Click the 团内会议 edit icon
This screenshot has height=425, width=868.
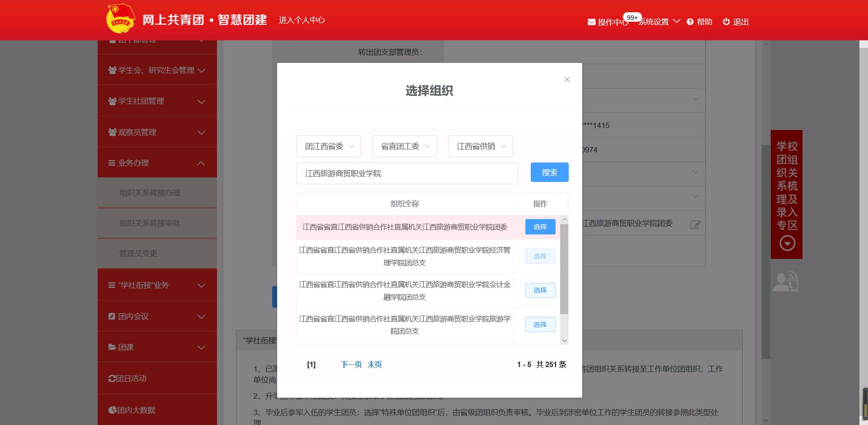[112, 316]
